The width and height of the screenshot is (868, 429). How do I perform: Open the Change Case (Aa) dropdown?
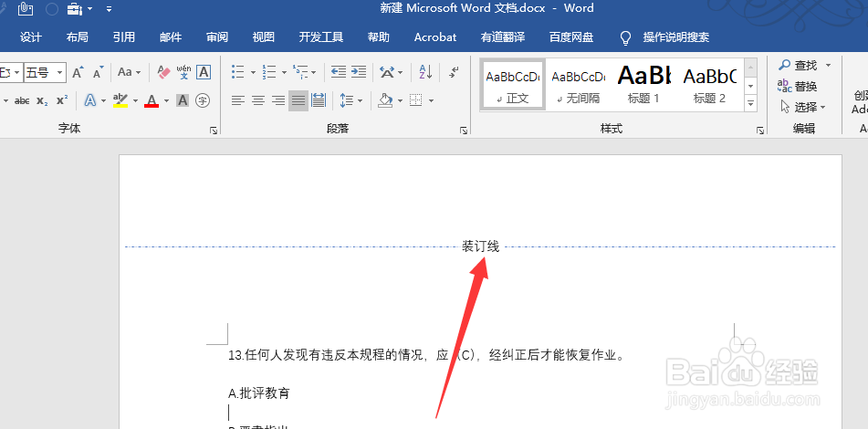pyautogui.click(x=130, y=72)
